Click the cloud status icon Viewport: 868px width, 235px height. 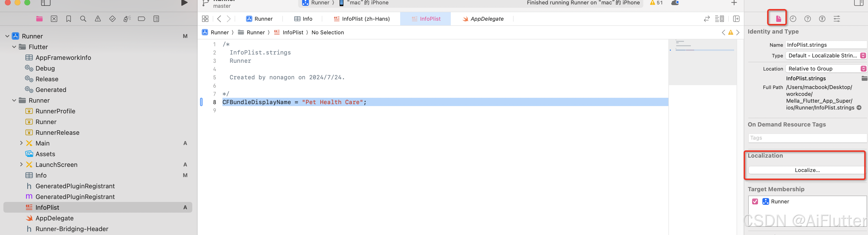(x=675, y=3)
